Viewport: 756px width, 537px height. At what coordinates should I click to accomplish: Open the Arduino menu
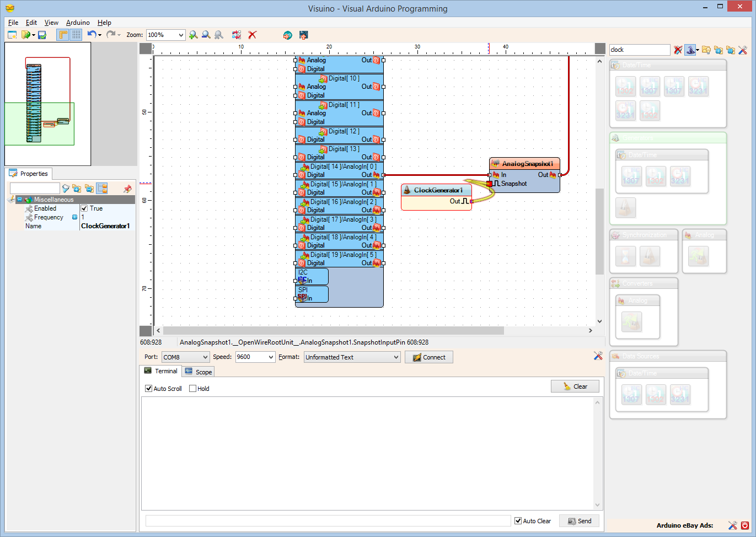pyautogui.click(x=77, y=23)
